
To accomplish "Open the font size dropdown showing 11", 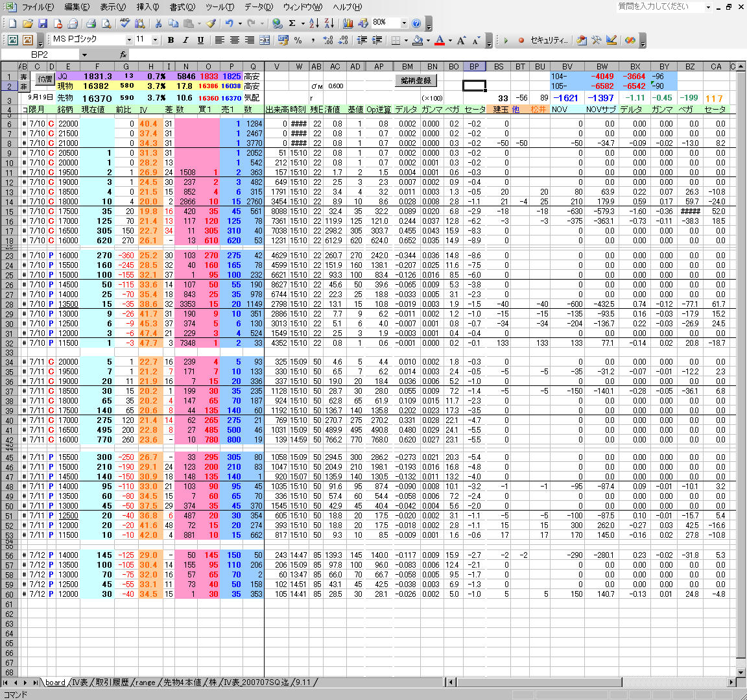I will 155,40.
